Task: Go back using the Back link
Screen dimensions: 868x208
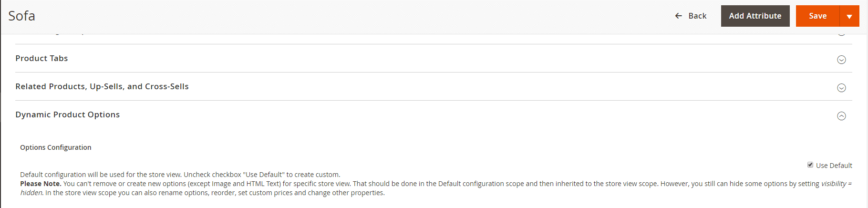Action: click(x=691, y=16)
